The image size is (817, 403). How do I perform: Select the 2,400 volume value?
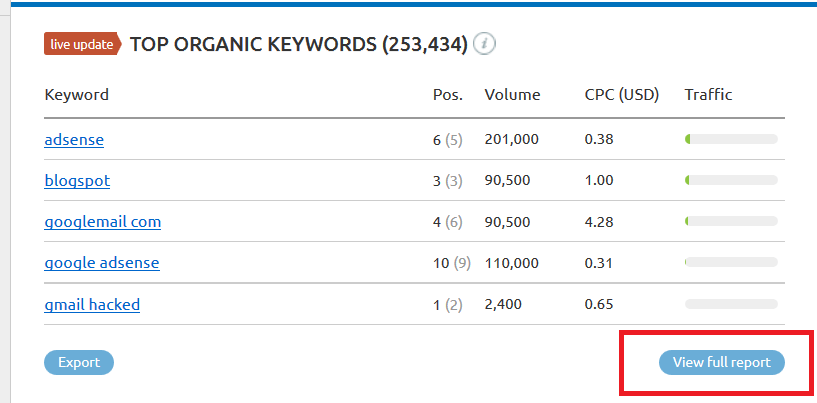coord(503,304)
